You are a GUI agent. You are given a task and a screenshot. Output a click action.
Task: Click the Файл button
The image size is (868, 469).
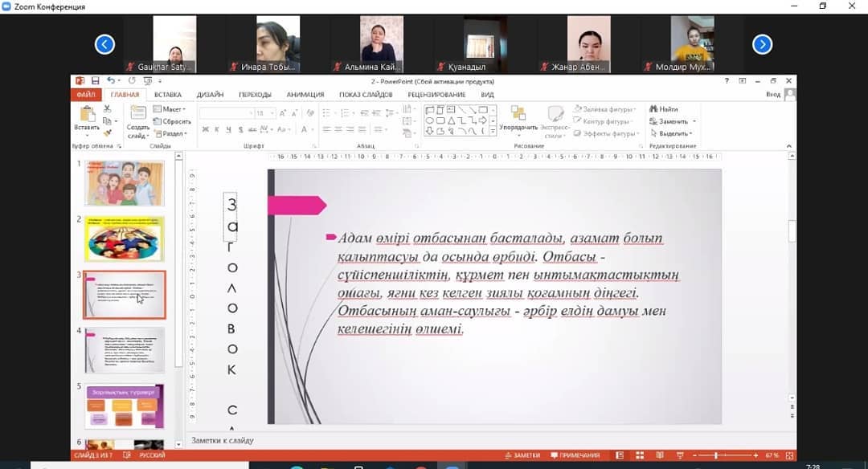click(85, 95)
